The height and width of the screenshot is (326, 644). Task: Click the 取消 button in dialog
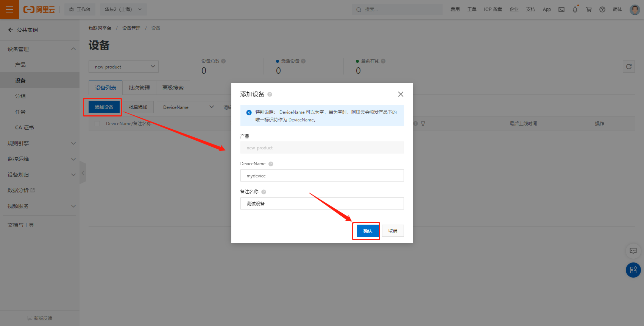tap(393, 231)
